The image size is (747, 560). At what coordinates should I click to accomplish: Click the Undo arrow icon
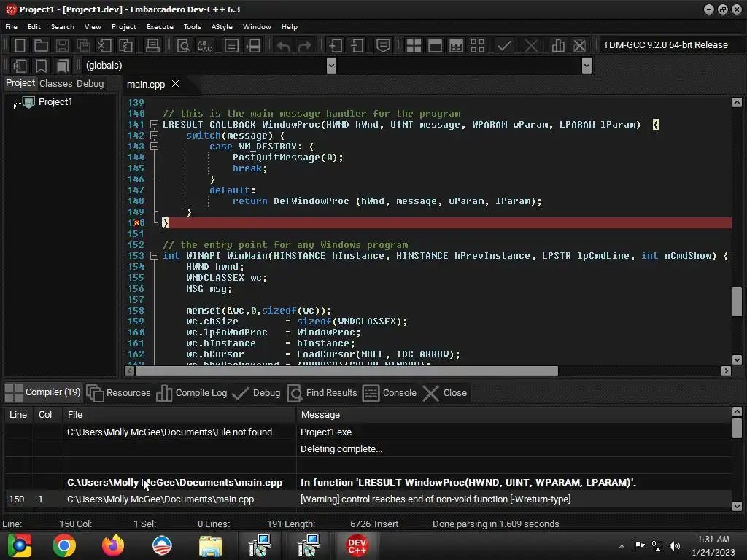284,46
